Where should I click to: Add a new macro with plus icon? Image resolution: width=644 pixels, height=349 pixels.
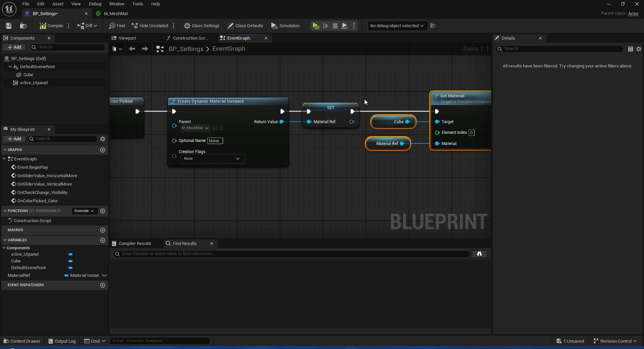coord(103,230)
